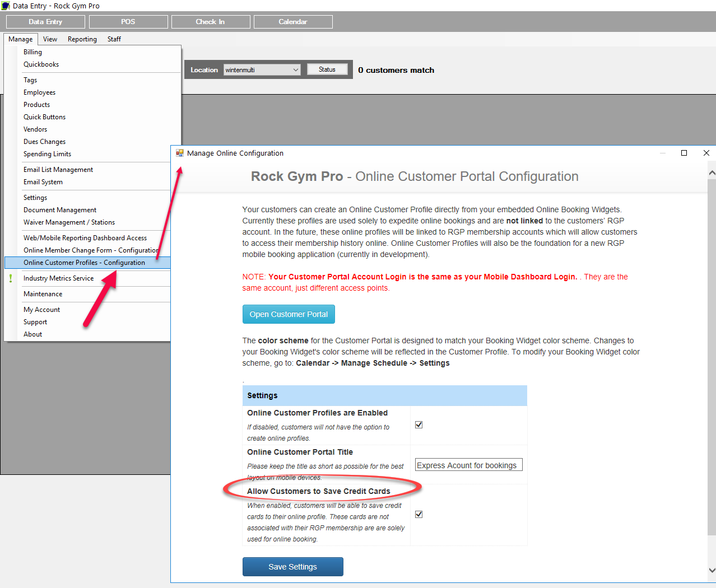The image size is (716, 588).
Task: Close the Manage Online Configuration window
Action: pos(706,153)
